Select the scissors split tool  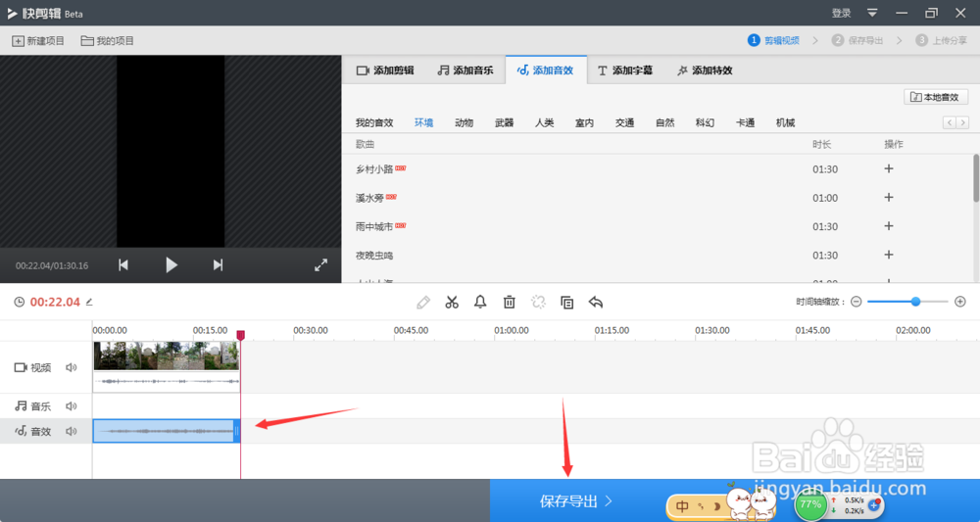[452, 303]
